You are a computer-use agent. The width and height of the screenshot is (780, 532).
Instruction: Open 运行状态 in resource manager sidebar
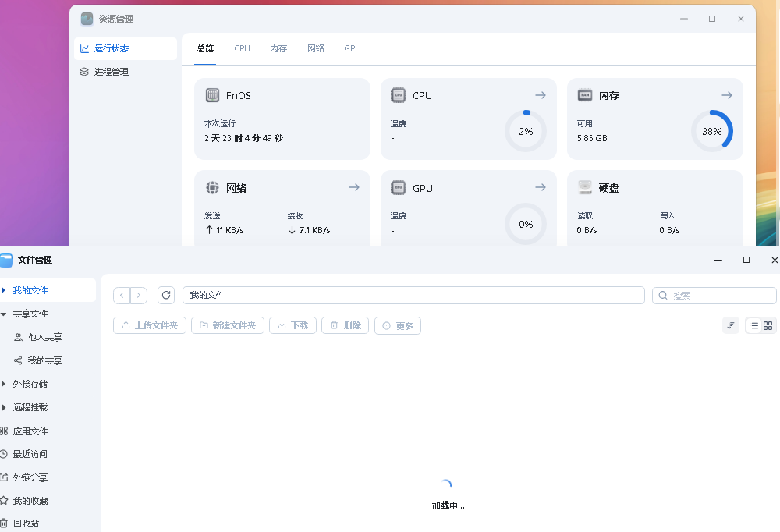[x=126, y=49]
